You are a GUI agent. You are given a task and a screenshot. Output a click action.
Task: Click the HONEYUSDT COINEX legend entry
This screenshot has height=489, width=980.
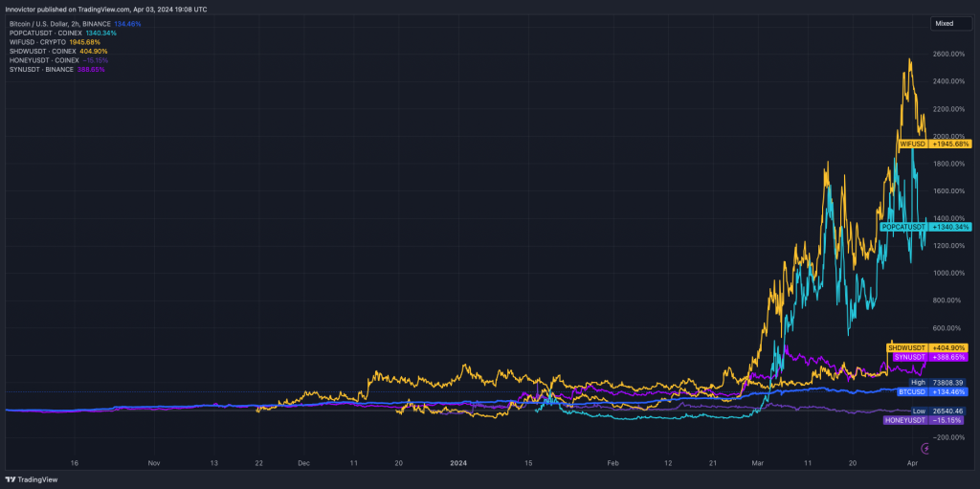44,60
